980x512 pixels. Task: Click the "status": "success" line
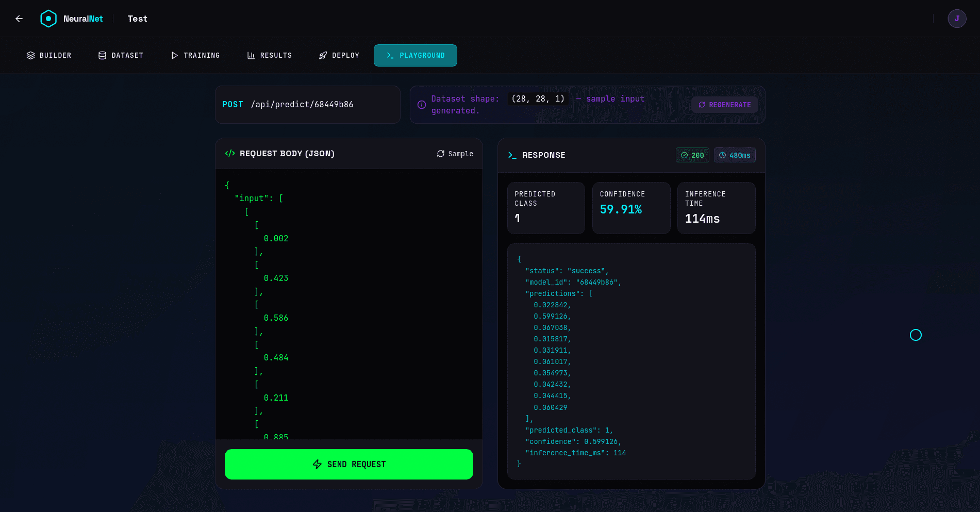click(x=567, y=271)
